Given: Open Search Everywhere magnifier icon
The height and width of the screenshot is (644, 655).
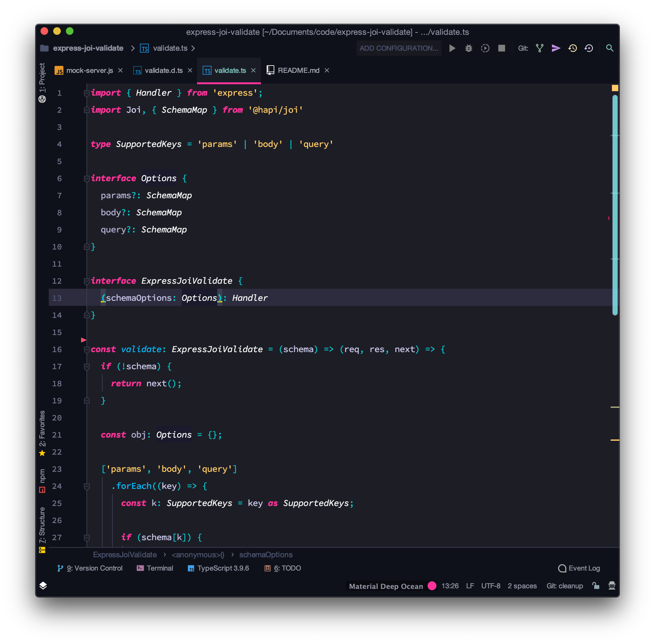Looking at the screenshot, I should [610, 48].
